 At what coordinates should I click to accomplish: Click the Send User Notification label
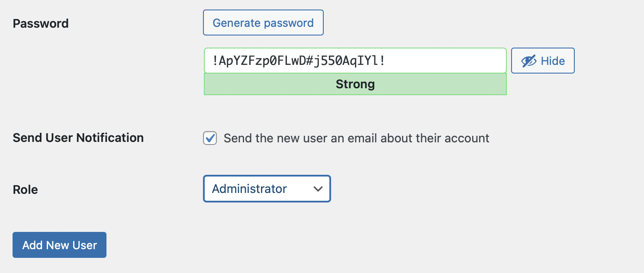click(x=78, y=138)
